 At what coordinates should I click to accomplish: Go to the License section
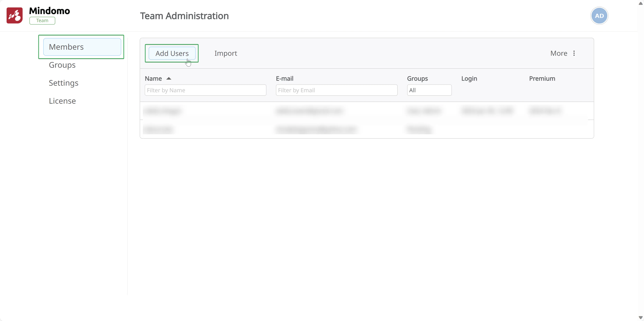pyautogui.click(x=62, y=101)
